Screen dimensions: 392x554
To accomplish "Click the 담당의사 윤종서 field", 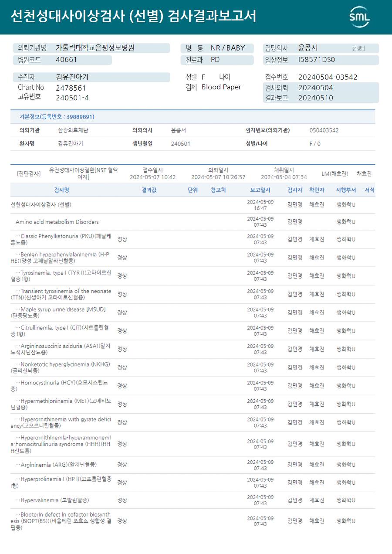I will [x=321, y=48].
